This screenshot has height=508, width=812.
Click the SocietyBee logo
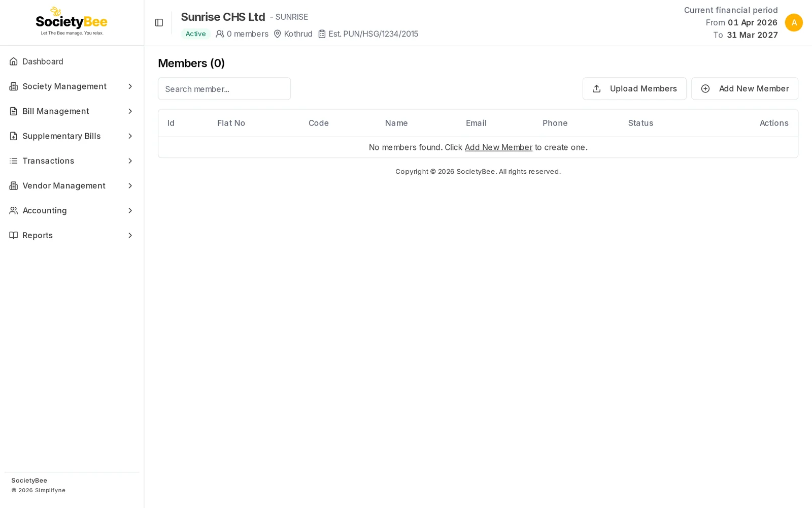pyautogui.click(x=72, y=21)
